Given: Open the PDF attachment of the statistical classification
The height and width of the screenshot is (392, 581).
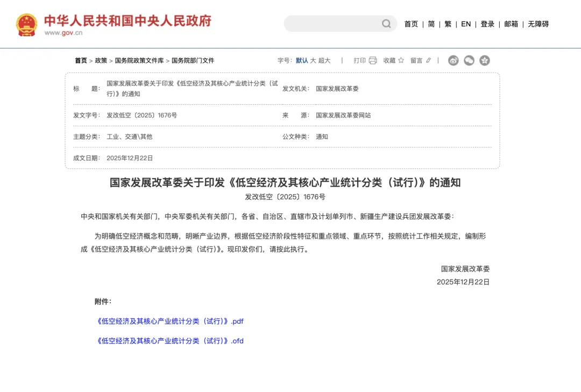Looking at the screenshot, I should pyautogui.click(x=170, y=321).
